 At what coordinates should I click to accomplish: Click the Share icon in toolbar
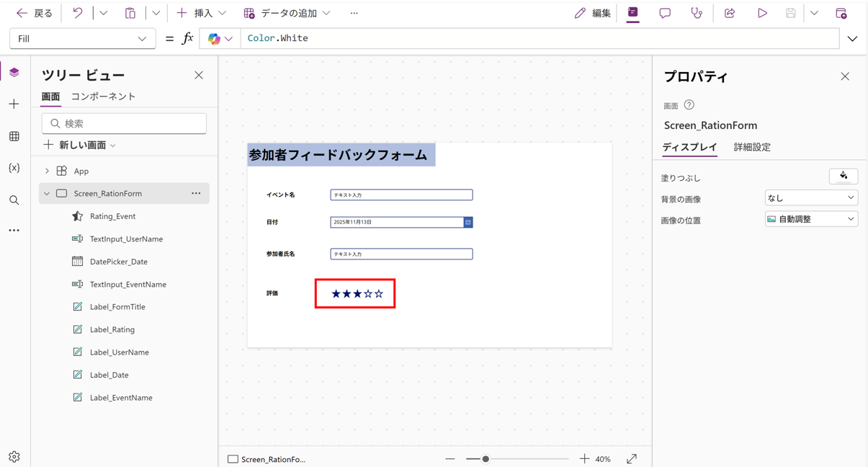click(730, 13)
